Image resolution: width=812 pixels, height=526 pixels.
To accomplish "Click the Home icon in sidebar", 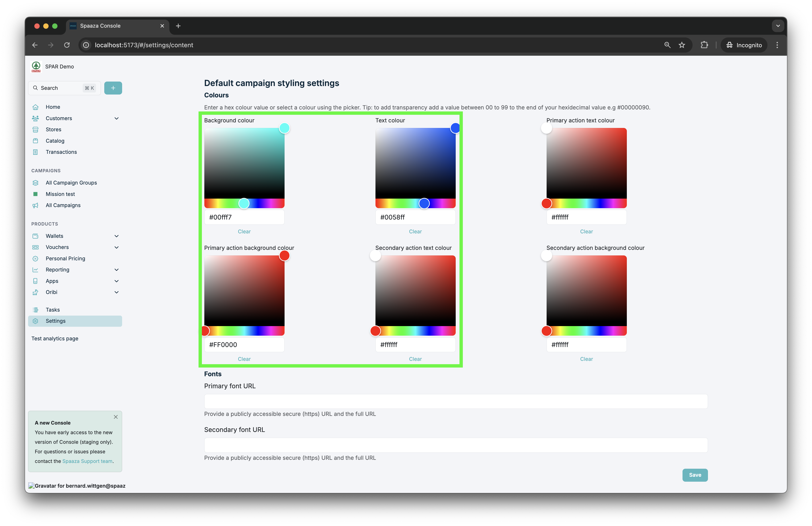I will [35, 107].
